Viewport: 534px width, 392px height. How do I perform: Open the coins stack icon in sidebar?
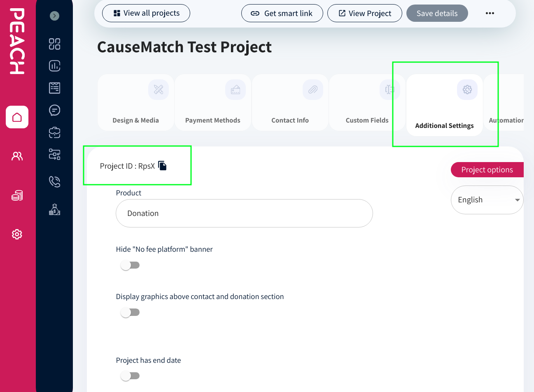[17, 195]
